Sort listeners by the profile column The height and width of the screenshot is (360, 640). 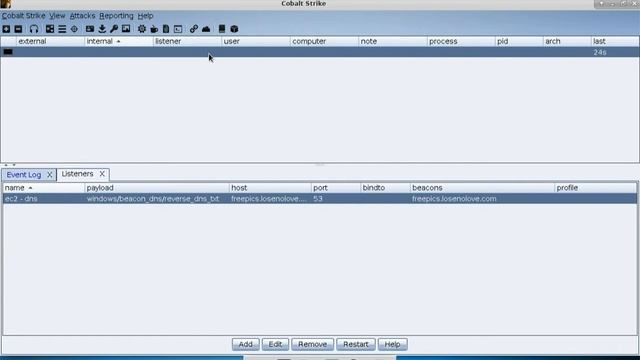tap(596, 188)
